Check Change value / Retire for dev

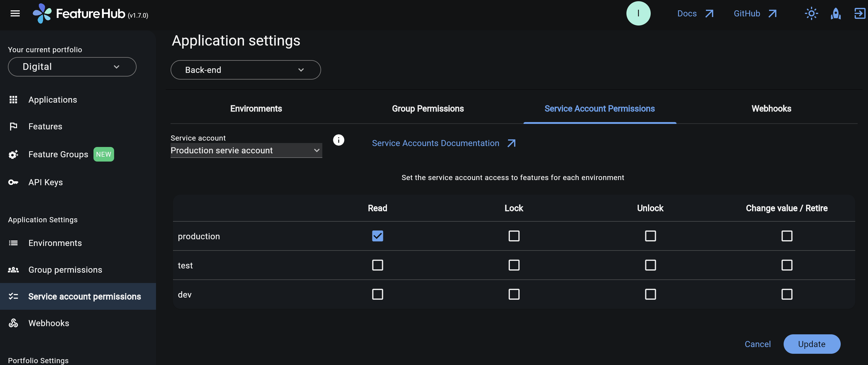tap(787, 294)
